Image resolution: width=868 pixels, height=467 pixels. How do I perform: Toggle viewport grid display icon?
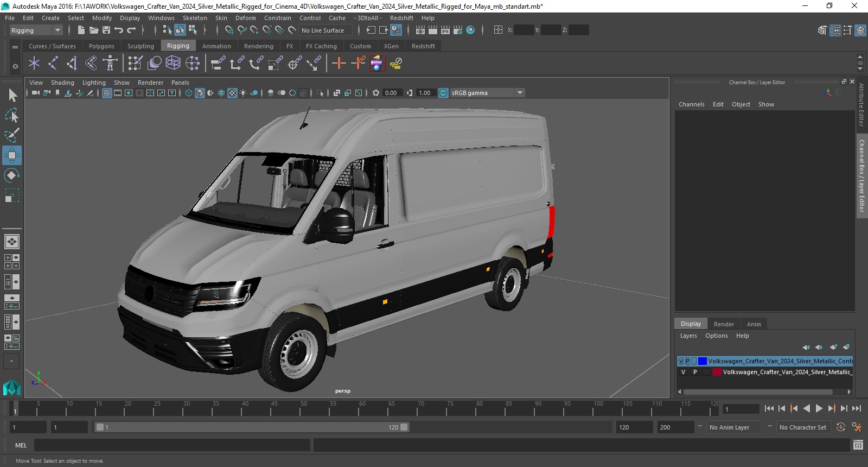[x=107, y=93]
